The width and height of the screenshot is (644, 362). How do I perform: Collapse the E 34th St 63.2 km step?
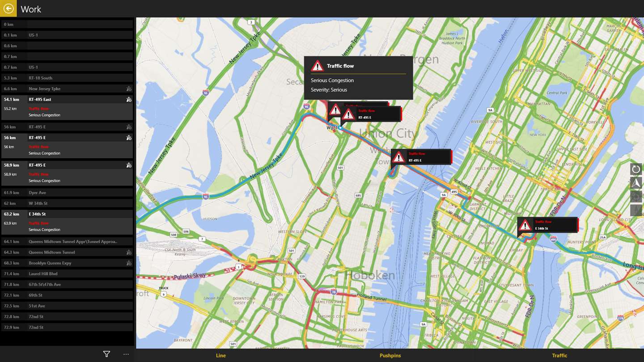click(67, 214)
